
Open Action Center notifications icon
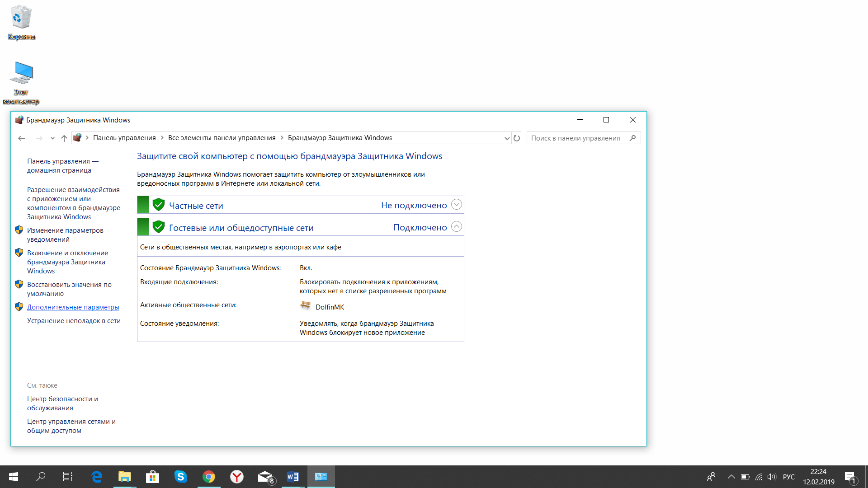coord(850,477)
